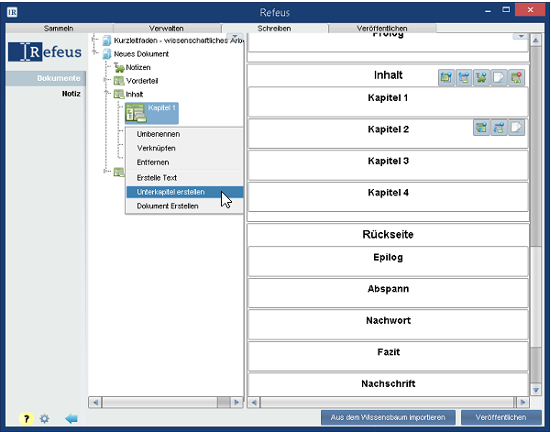Image resolution: width=551 pixels, height=432 pixels.
Task: Click the blank page icon on Kapitel 2 row
Action: coord(516,127)
